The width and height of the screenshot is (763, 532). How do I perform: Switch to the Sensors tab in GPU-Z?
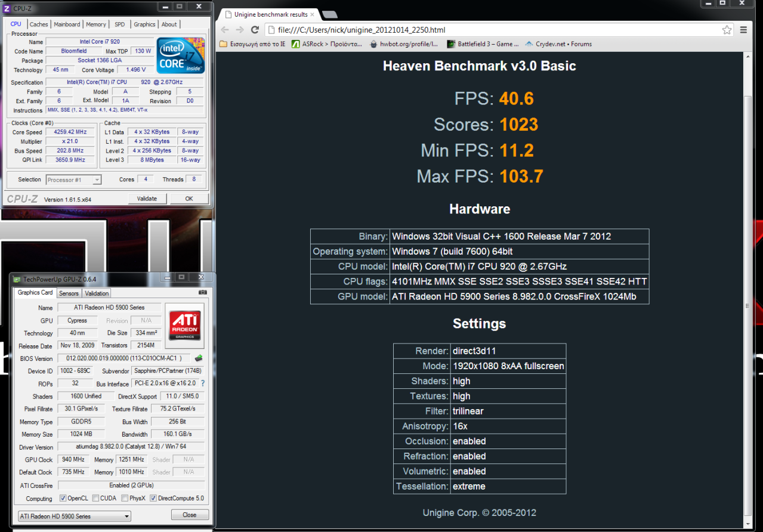coord(69,293)
